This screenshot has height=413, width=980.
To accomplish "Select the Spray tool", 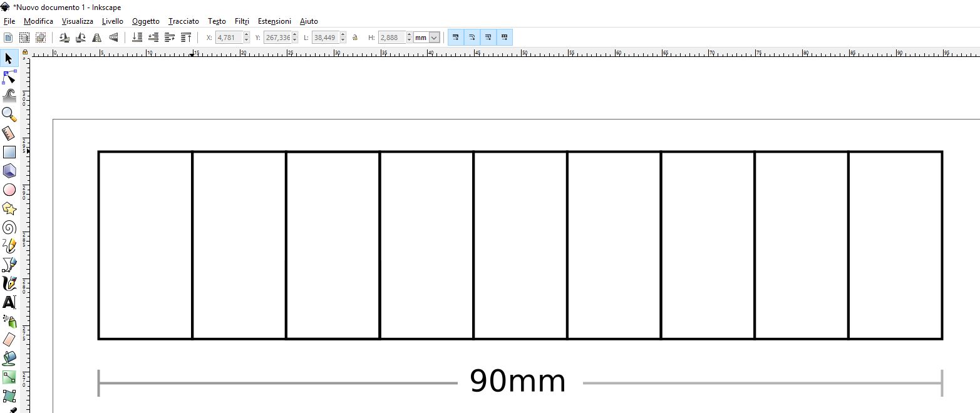I will (9, 321).
